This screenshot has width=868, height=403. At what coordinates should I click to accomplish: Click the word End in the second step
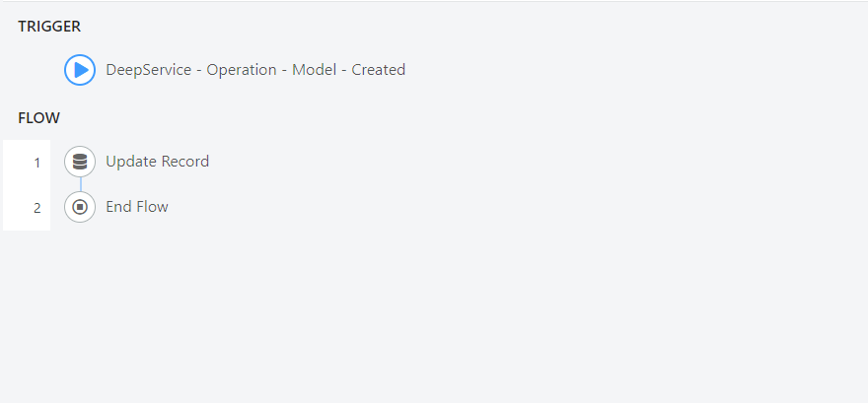tap(119, 207)
